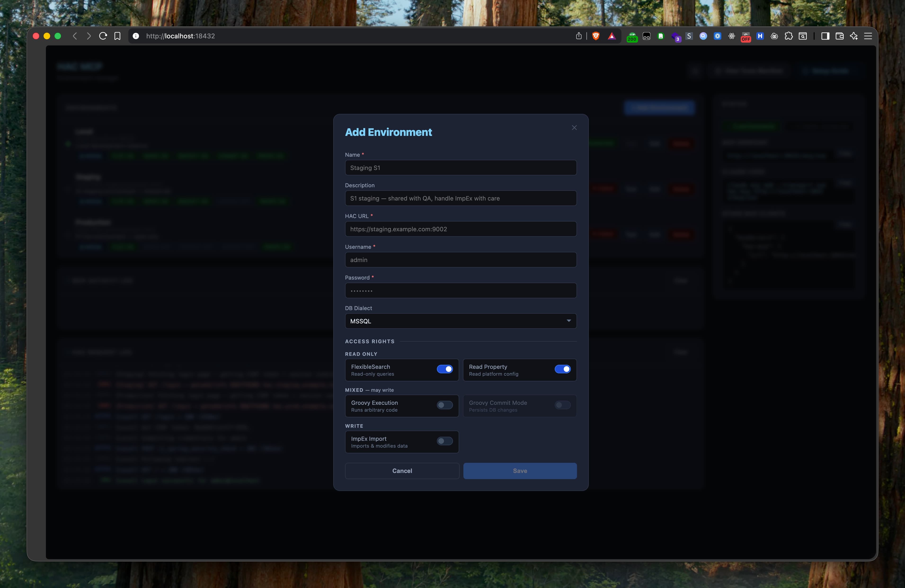This screenshot has width=905, height=588.
Task: Open the browser hamburger main menu
Action: tap(868, 36)
